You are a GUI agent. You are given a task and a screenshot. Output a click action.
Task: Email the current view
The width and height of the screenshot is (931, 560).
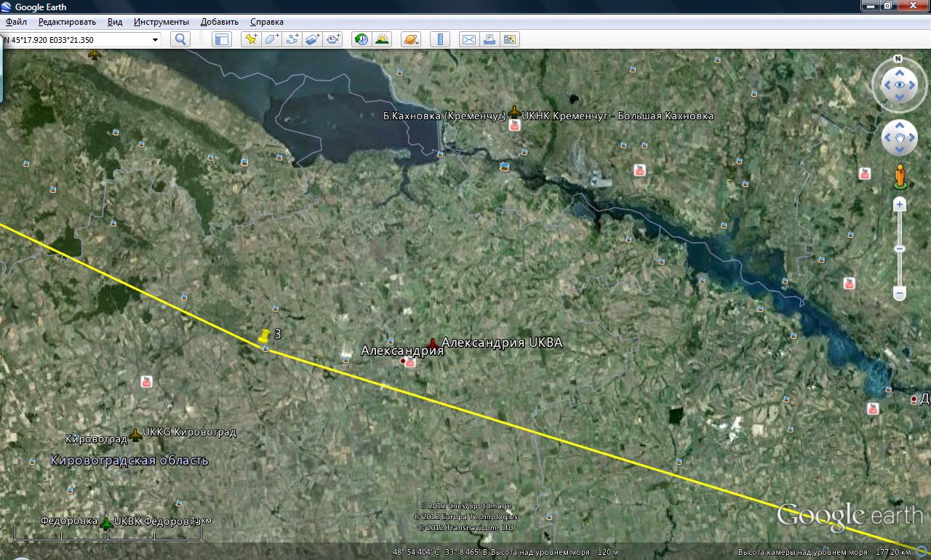coord(468,39)
